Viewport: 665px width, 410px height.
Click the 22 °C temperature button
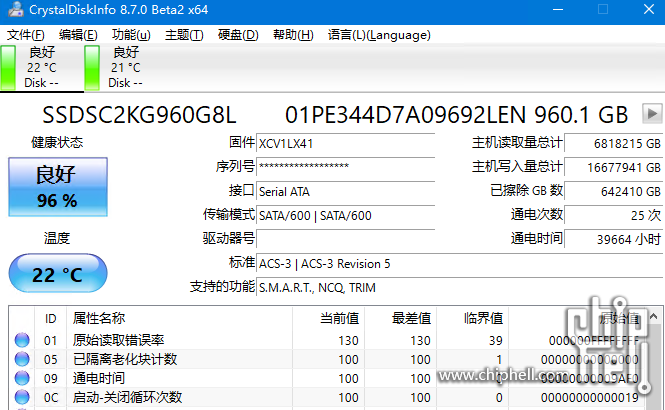pyautogui.click(x=58, y=273)
